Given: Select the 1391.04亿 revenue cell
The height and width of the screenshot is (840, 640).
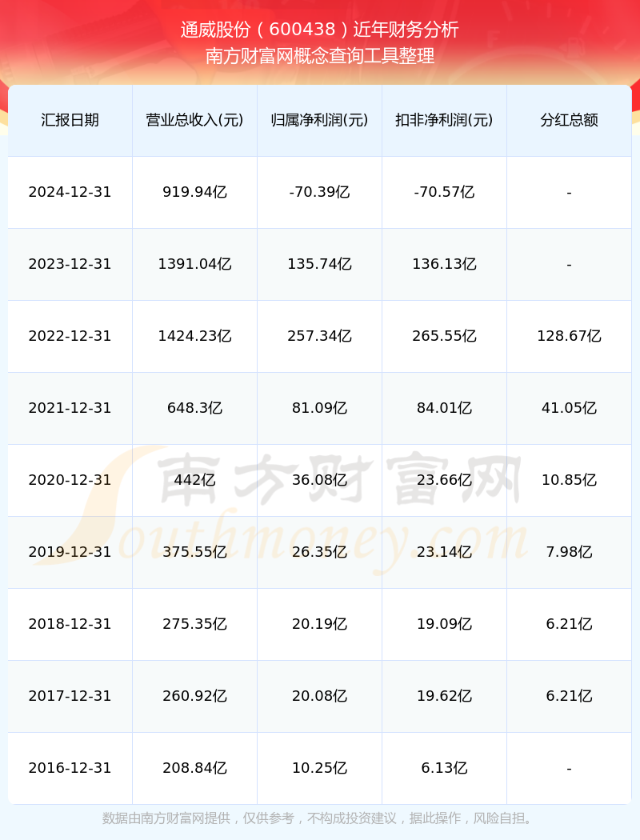Looking at the screenshot, I should (x=195, y=264).
